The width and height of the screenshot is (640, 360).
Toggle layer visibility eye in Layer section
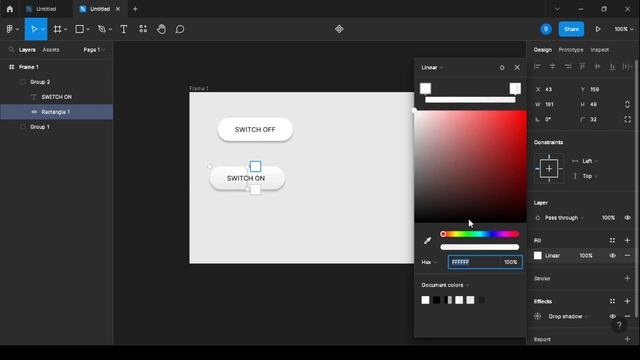[627, 218]
